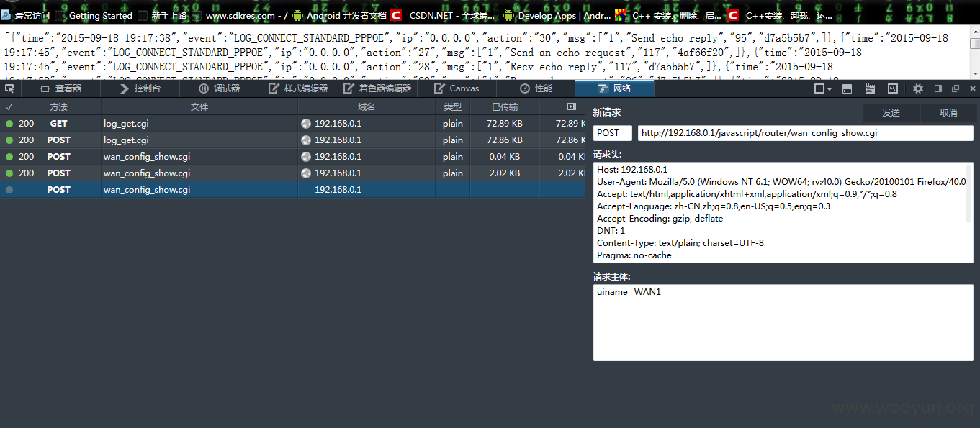Select the wan_config_show.cgi 0.04 KB request

(292, 157)
